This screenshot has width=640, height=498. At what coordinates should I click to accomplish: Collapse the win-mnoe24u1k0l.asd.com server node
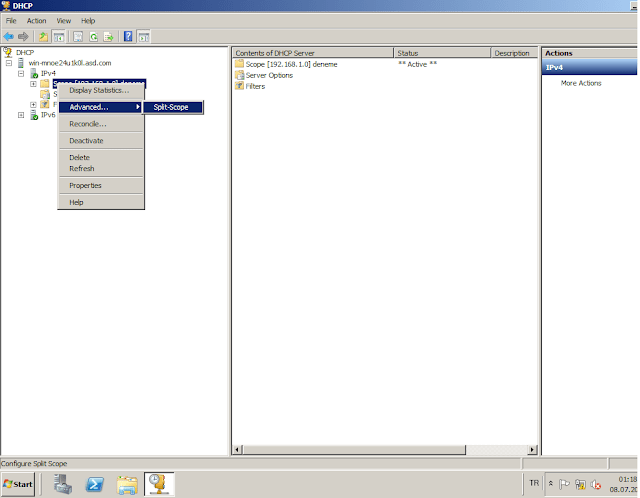point(9,63)
